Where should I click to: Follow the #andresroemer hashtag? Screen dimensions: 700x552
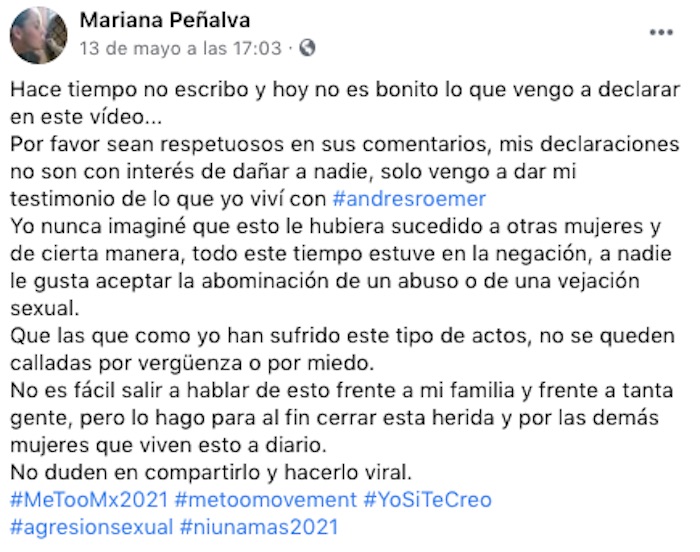click(x=409, y=199)
